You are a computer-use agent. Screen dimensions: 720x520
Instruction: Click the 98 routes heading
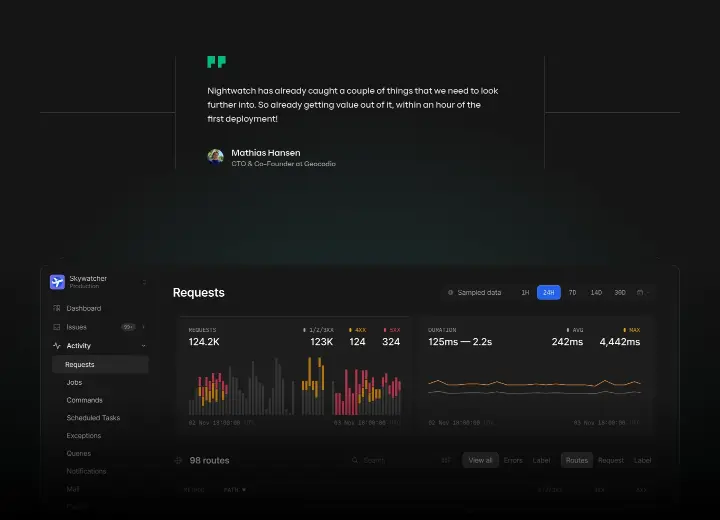(x=209, y=460)
